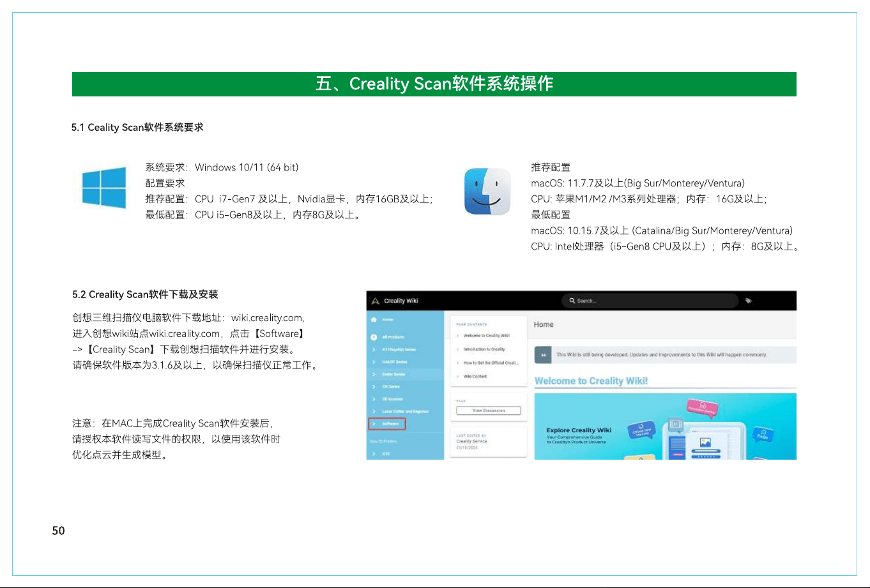Click the quote icon in the wiki notice banner
Image resolution: width=870 pixels, height=588 pixels.
(543, 355)
